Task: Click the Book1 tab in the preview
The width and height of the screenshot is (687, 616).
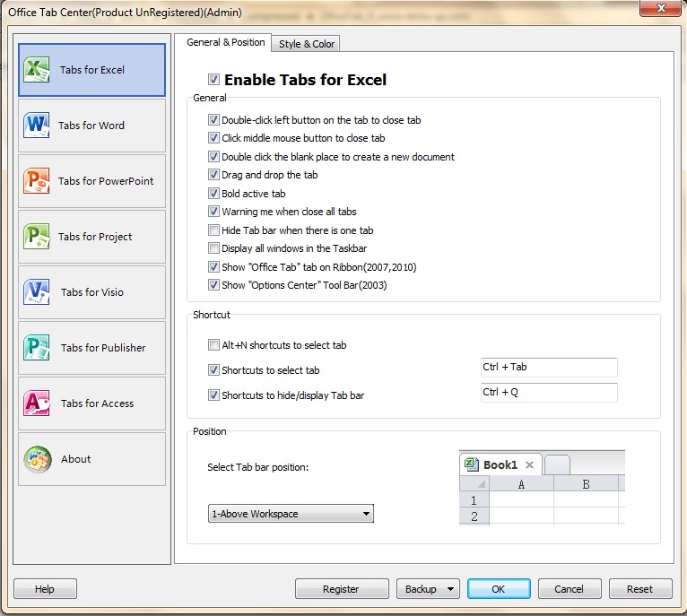Action: [500, 464]
